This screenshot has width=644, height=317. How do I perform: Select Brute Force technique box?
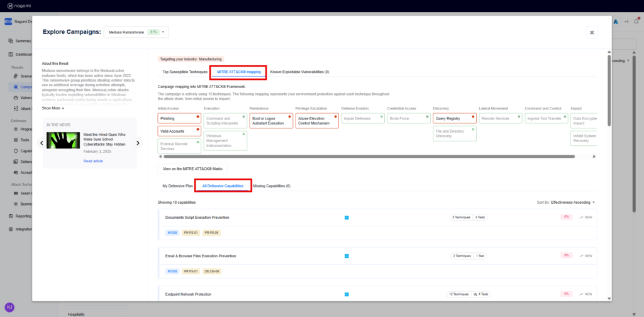click(409, 118)
